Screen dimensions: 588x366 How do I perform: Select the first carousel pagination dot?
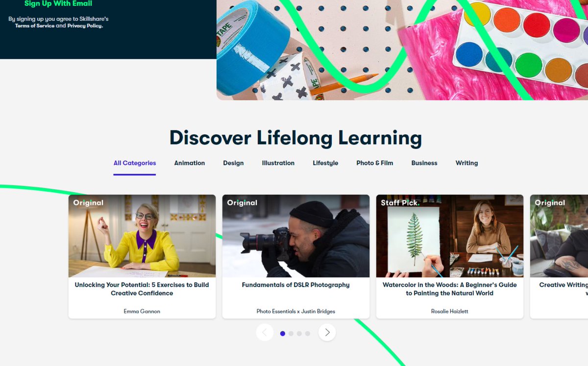pyautogui.click(x=283, y=334)
